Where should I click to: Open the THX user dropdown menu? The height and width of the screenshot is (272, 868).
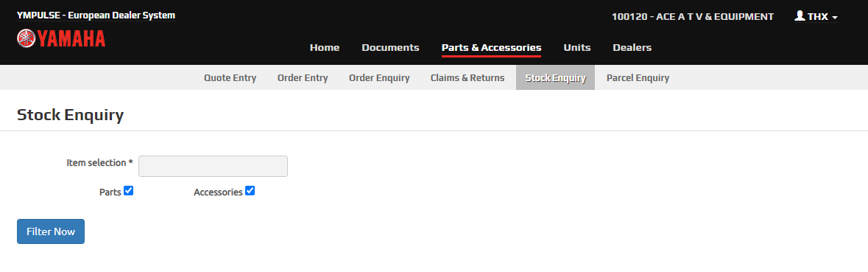click(x=816, y=17)
